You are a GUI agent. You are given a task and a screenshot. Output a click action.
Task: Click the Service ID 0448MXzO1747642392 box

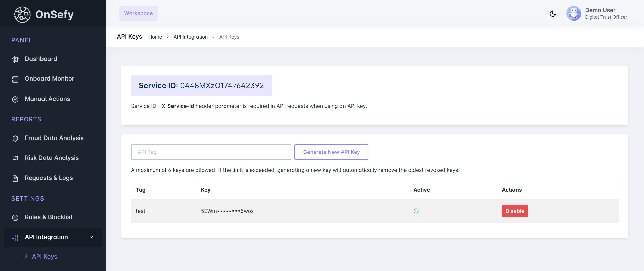coord(201,85)
